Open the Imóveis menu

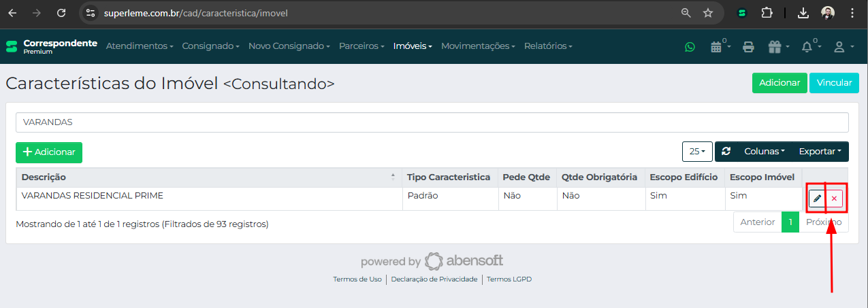pos(413,46)
